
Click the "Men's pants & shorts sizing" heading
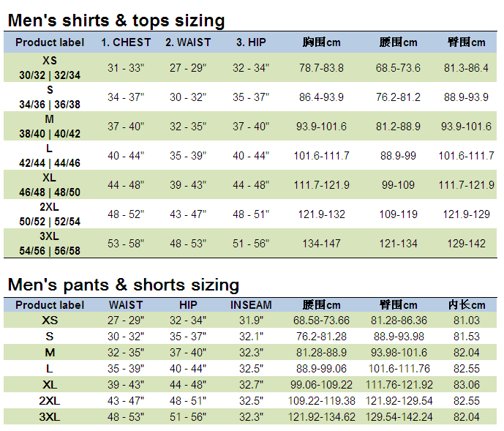124,285
